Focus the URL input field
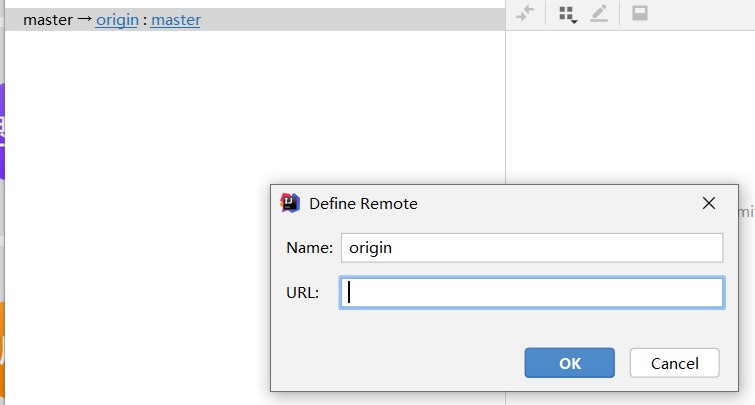Image resolution: width=755 pixels, height=405 pixels. tap(531, 292)
